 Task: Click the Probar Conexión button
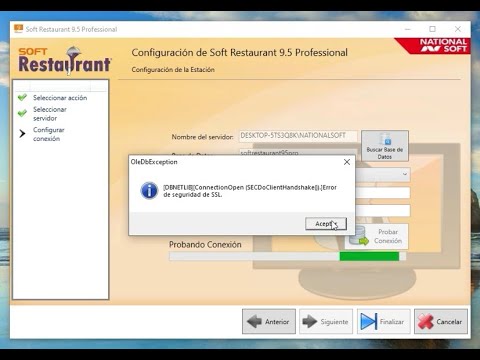377,236
